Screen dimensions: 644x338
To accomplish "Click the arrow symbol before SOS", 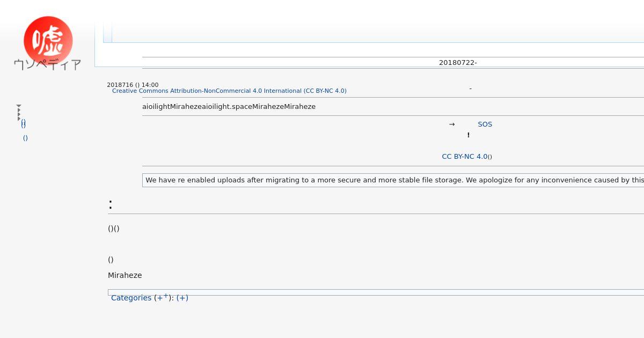I will [x=452, y=124].
